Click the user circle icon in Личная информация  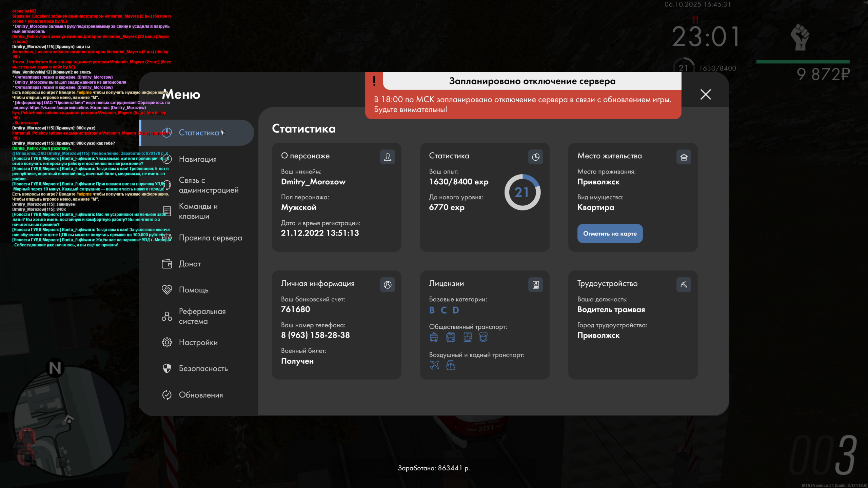387,285
